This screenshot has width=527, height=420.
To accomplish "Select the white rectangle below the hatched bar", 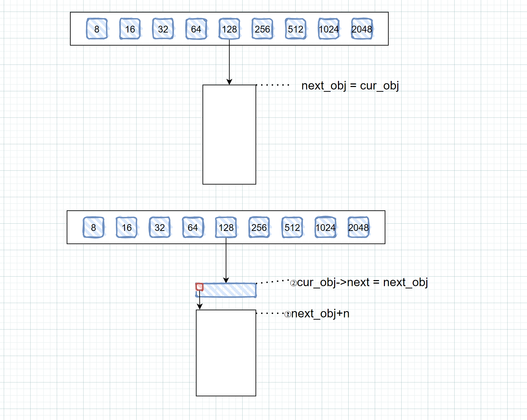I will [226, 353].
